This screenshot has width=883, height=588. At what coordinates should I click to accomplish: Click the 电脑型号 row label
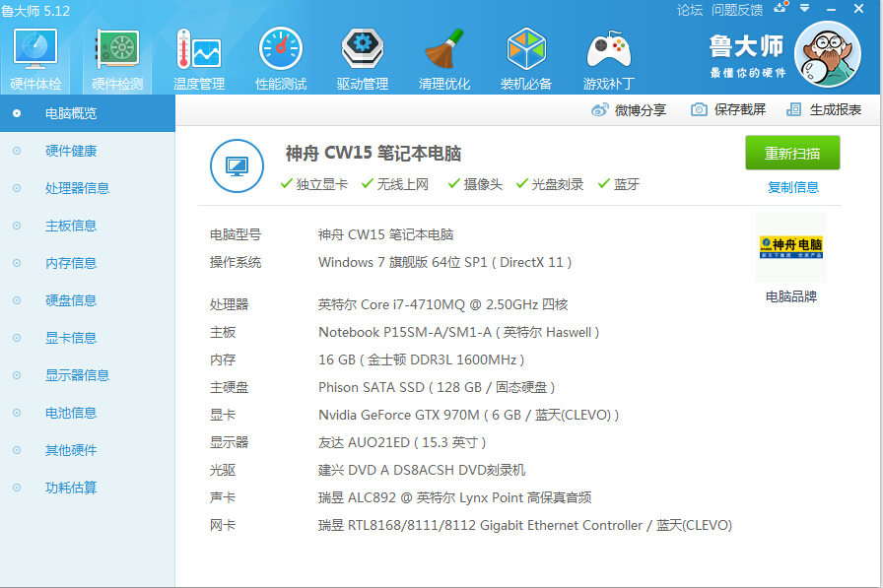click(236, 234)
